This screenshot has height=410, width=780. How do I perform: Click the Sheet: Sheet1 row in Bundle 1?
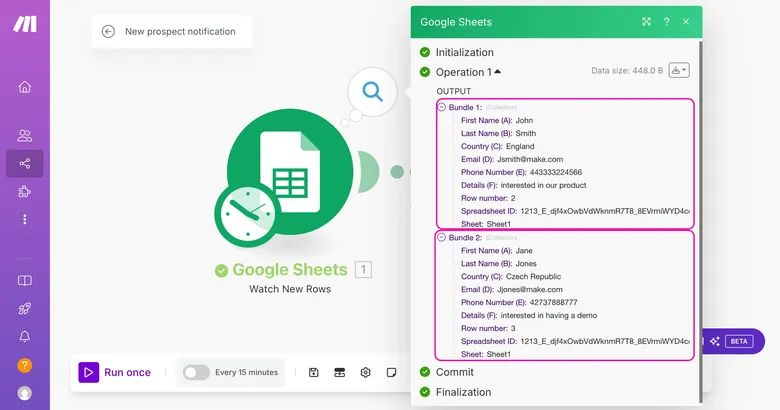[x=486, y=224]
